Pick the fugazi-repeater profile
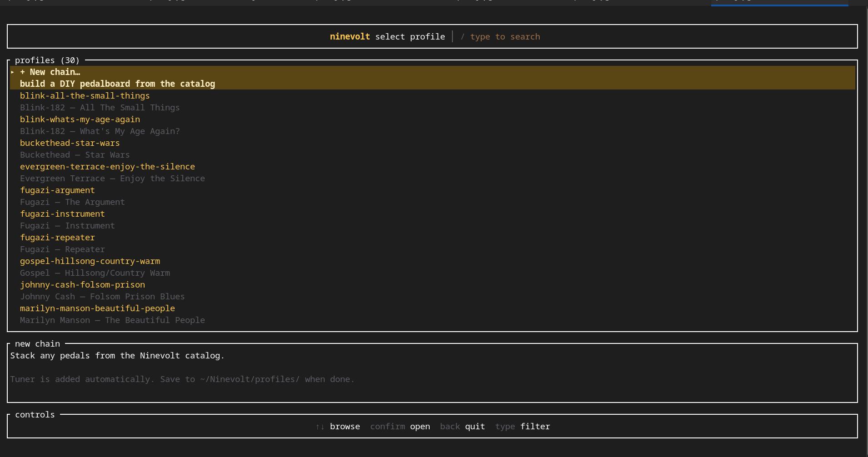 pos(57,237)
